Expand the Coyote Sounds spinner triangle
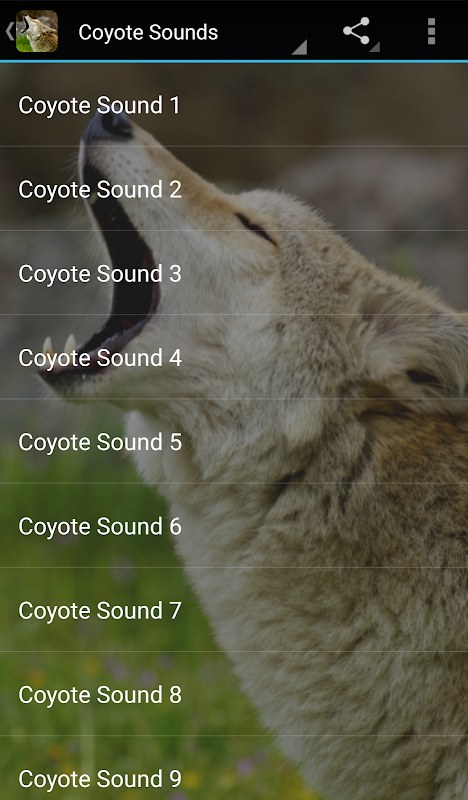This screenshot has height=800, width=468. coord(300,47)
